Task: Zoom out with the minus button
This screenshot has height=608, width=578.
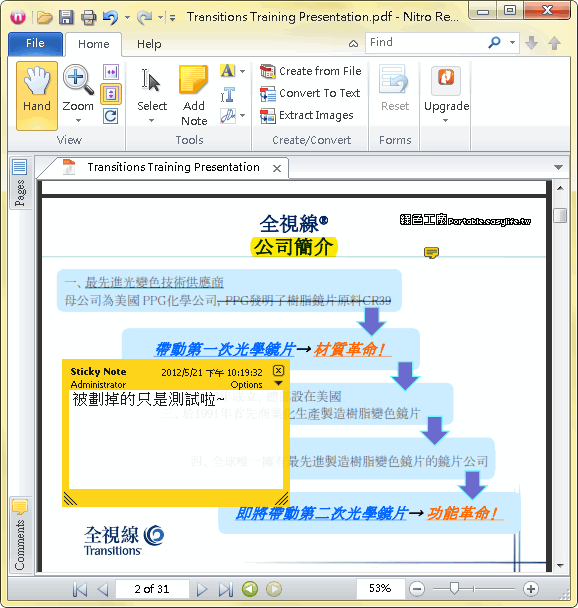Action: [x=417, y=589]
